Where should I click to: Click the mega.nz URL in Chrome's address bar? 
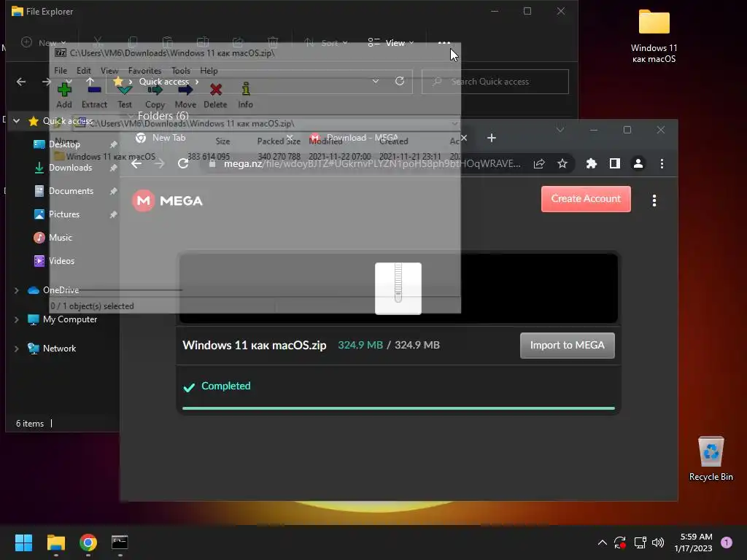(371, 164)
